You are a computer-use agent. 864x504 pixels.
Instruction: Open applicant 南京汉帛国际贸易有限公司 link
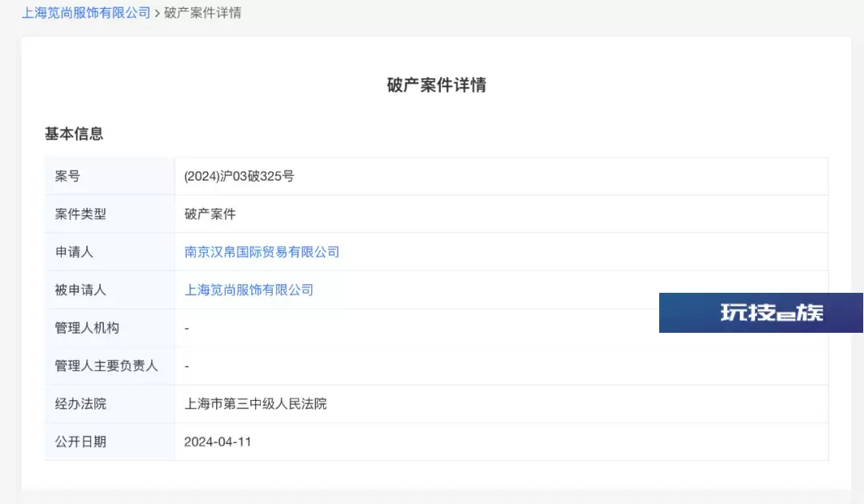click(262, 252)
